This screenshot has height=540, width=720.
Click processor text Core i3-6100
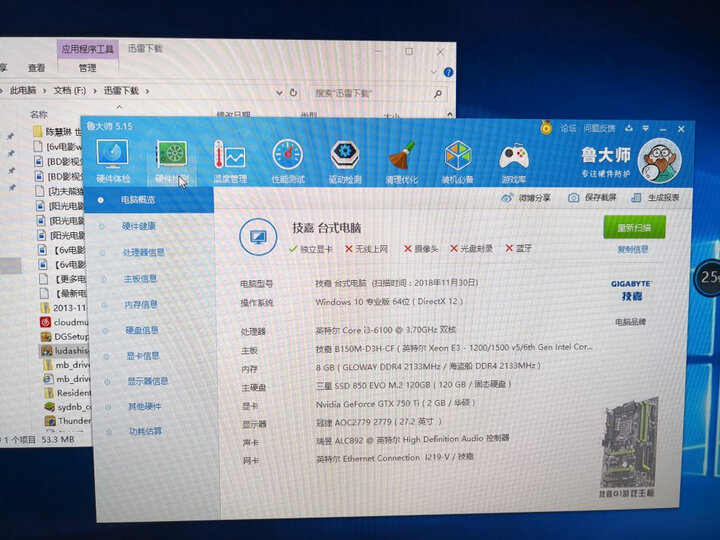pyautogui.click(x=386, y=330)
